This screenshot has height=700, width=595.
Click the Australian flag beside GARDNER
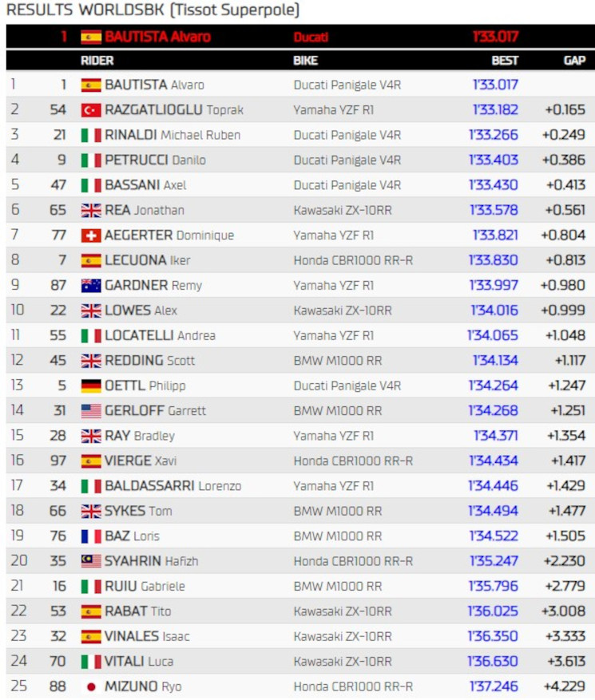click(x=91, y=285)
